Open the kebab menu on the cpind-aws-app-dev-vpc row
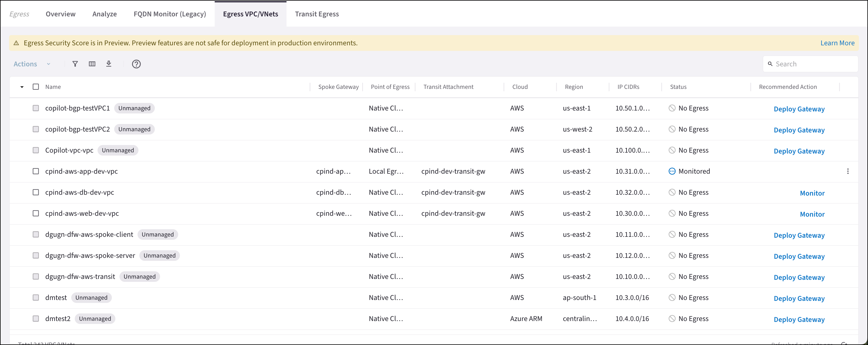Viewport: 868px width, 345px height. (848, 171)
